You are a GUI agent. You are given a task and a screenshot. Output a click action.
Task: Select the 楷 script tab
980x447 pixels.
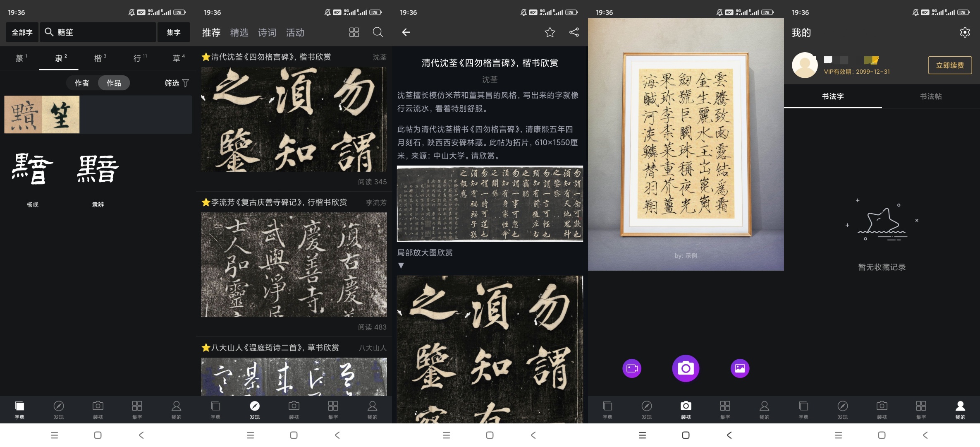pyautogui.click(x=99, y=58)
